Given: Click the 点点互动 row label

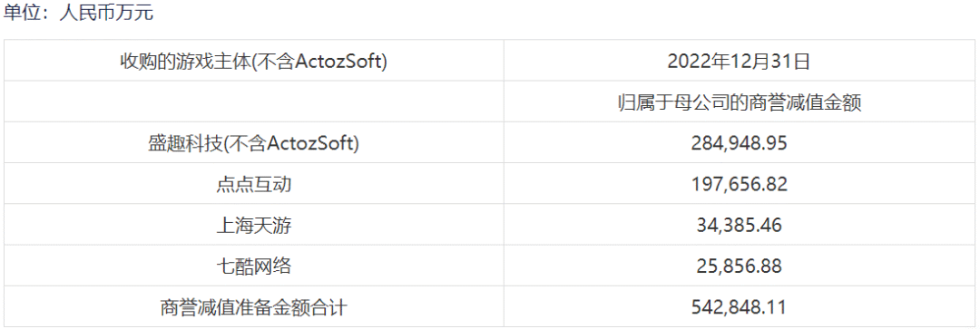Looking at the screenshot, I should (x=254, y=185).
